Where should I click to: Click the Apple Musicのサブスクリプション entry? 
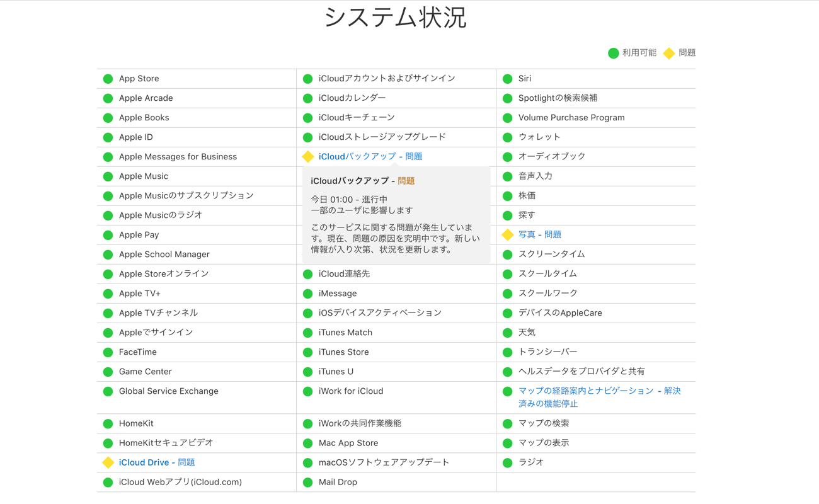(186, 196)
